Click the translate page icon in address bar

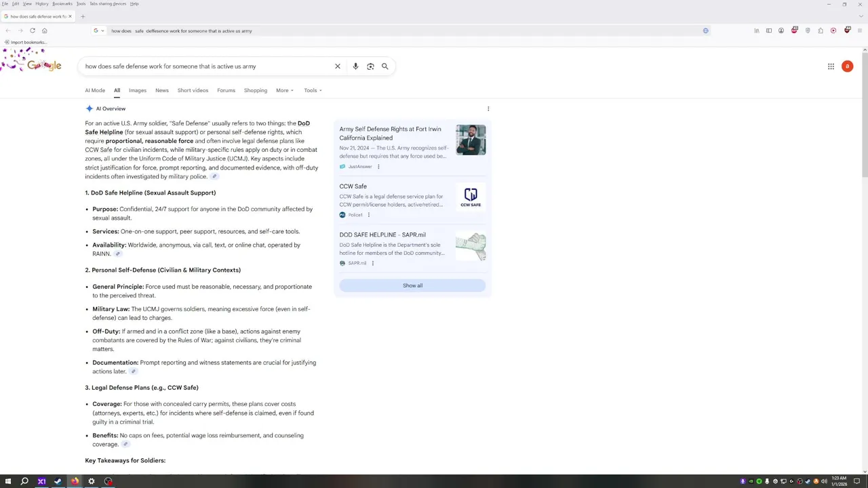705,30
